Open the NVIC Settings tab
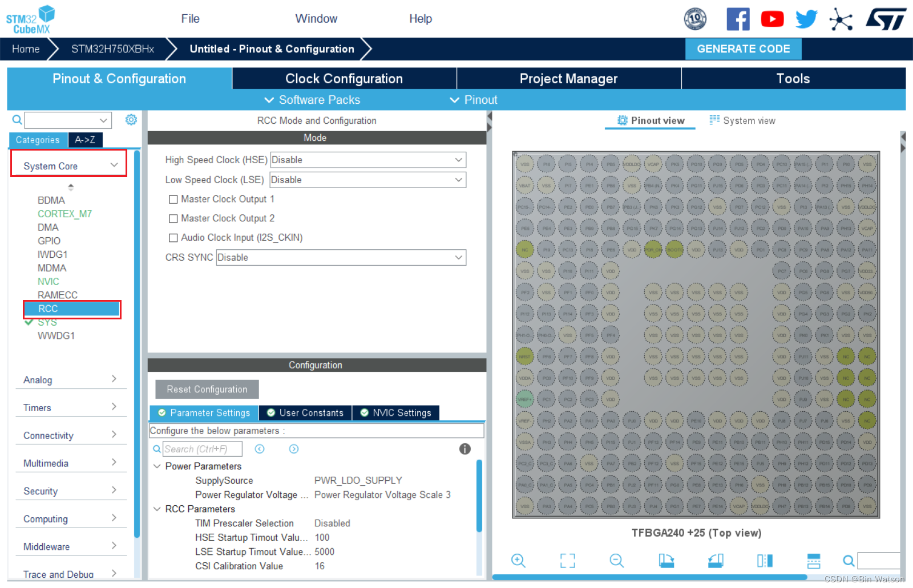 pyautogui.click(x=396, y=413)
